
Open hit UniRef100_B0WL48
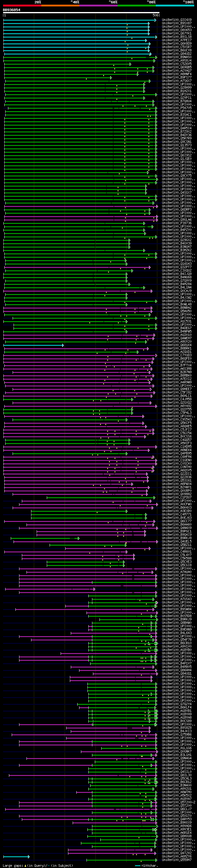point(176,305)
